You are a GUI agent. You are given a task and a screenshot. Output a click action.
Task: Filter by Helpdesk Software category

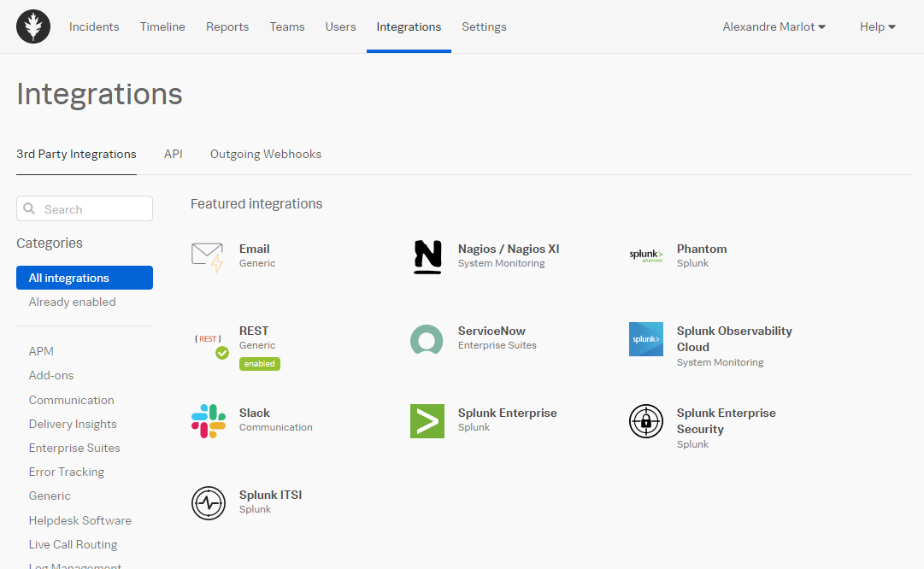click(x=80, y=520)
